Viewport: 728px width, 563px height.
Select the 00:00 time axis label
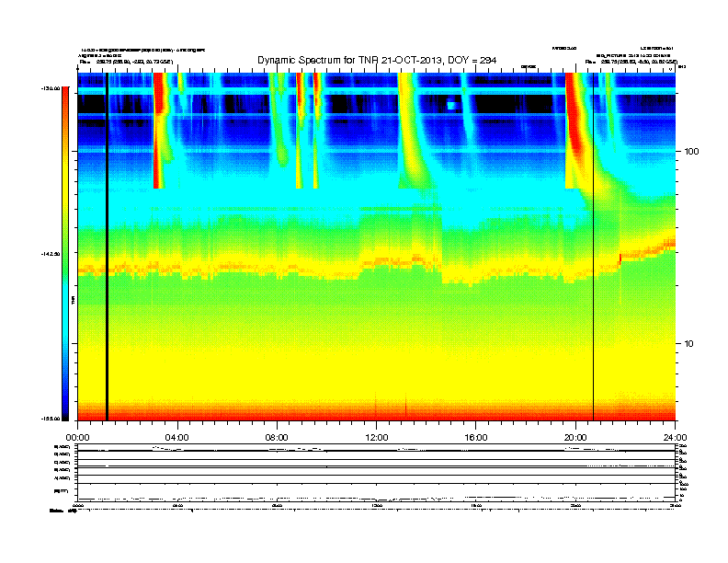click(x=77, y=438)
